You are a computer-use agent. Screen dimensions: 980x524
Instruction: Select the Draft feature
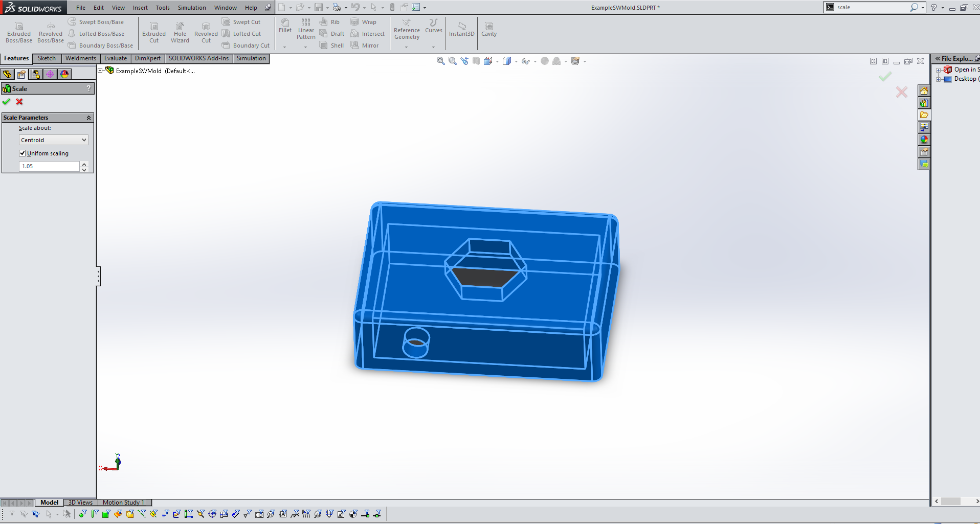331,34
